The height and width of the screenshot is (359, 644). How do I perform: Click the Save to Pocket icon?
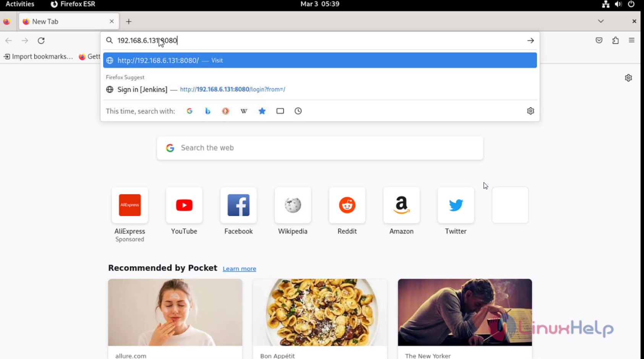599,40
